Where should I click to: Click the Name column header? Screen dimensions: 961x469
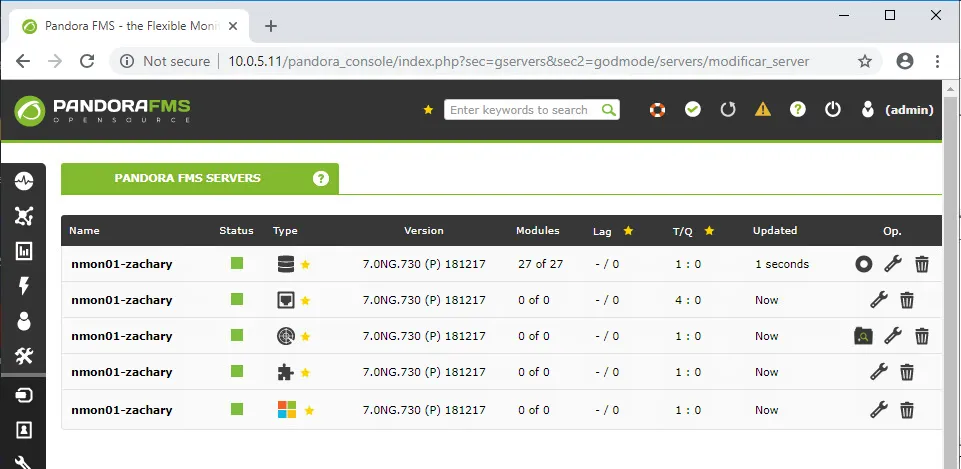pos(84,231)
